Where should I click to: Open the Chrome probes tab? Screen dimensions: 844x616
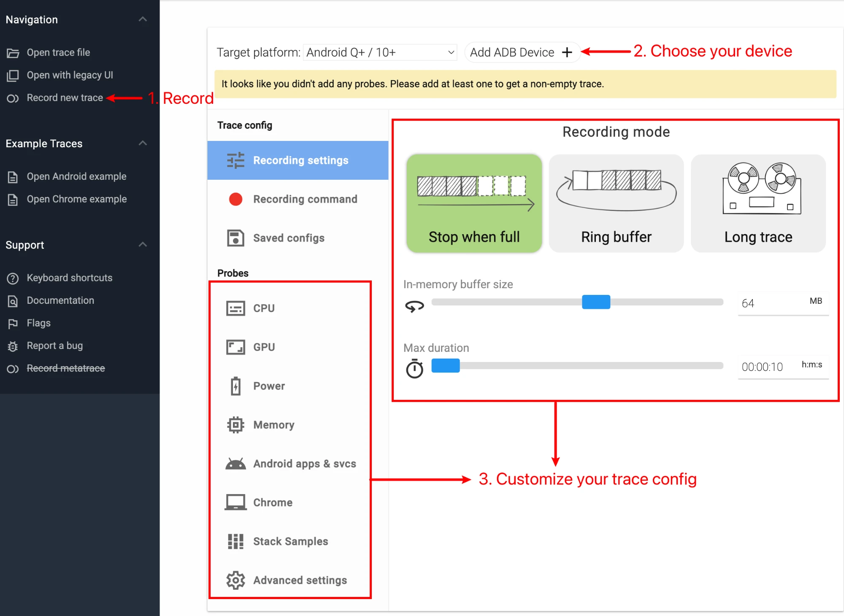point(273,503)
